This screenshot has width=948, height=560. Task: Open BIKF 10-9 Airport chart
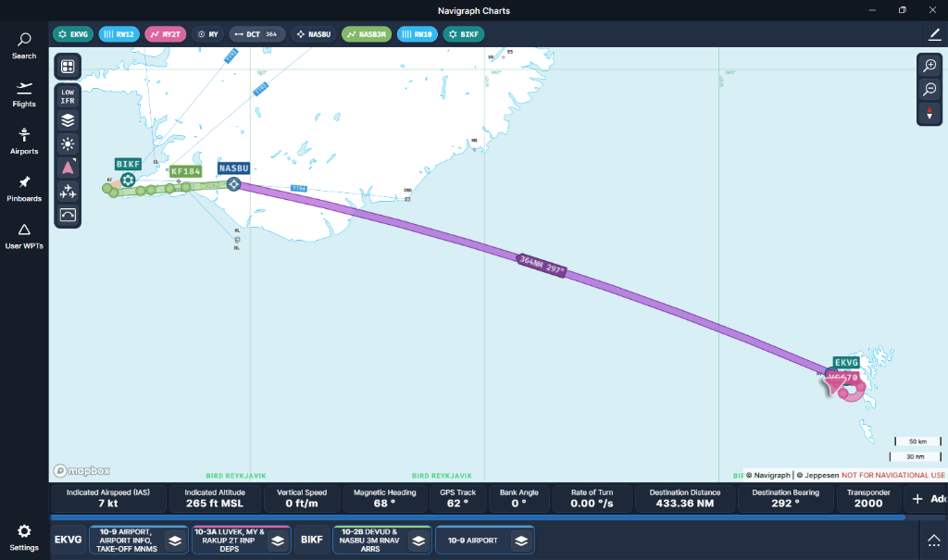pyautogui.click(x=473, y=541)
